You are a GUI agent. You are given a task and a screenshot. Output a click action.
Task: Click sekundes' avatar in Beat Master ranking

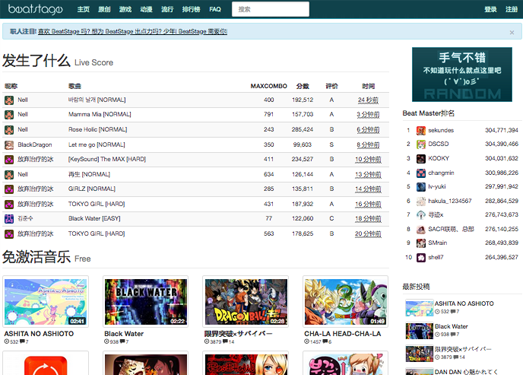click(x=421, y=130)
